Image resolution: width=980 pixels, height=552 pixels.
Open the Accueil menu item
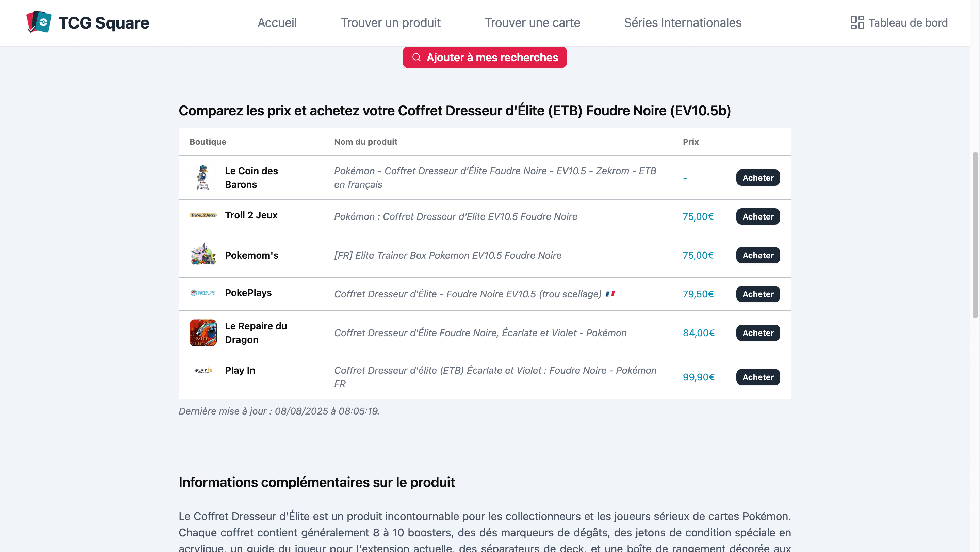(277, 23)
